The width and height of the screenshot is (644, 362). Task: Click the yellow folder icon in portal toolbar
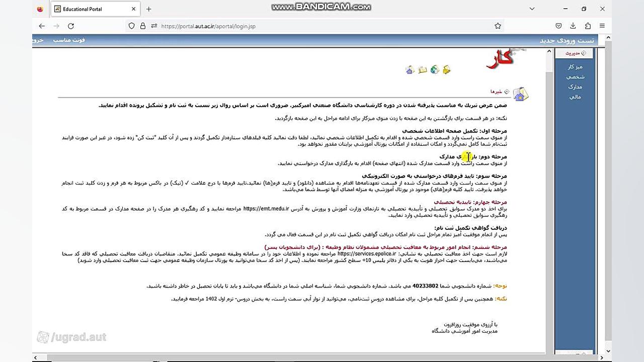[423, 70]
